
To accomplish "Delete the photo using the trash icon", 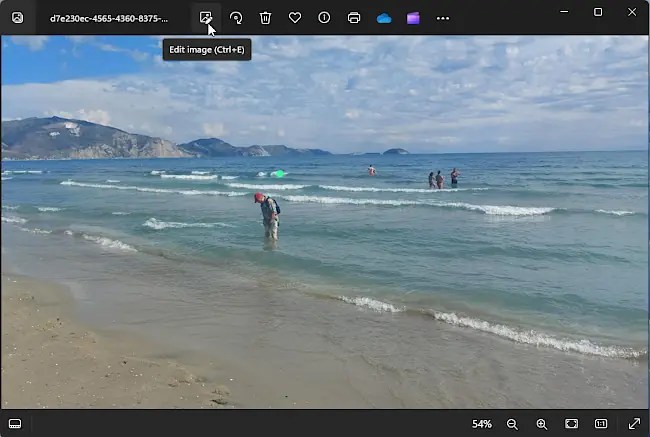I will pos(265,18).
